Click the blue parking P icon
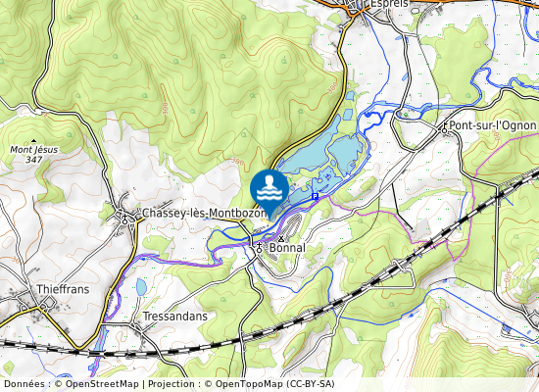 pyautogui.click(x=316, y=196)
